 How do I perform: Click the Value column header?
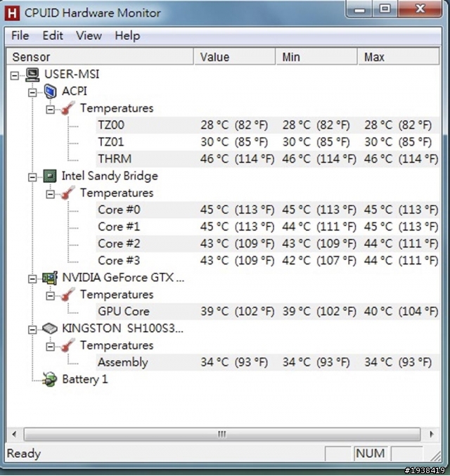235,57
